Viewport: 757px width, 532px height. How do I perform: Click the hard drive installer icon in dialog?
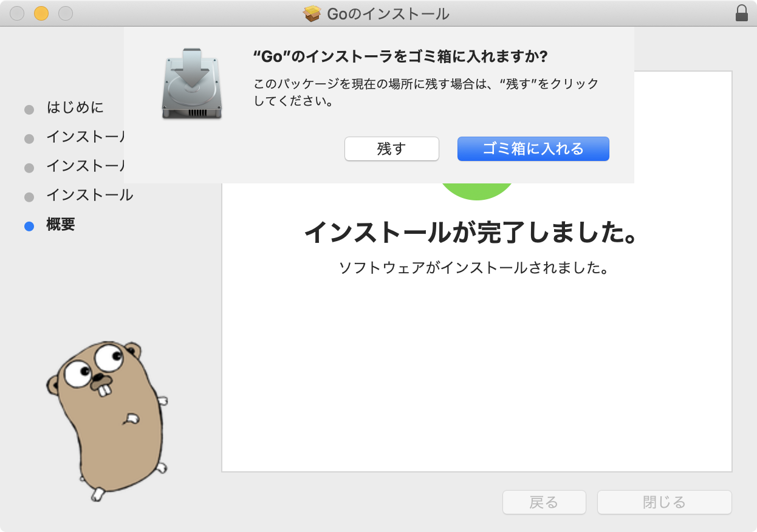[x=192, y=84]
